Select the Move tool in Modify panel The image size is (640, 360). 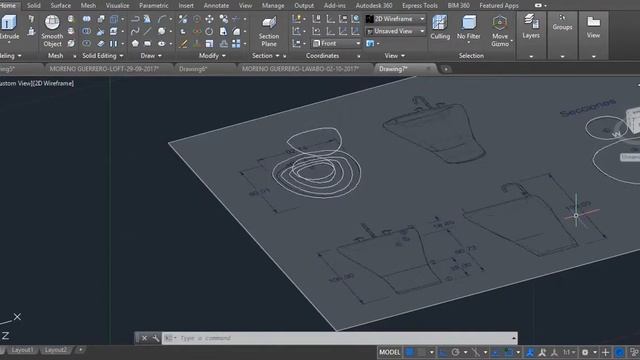pos(209,19)
